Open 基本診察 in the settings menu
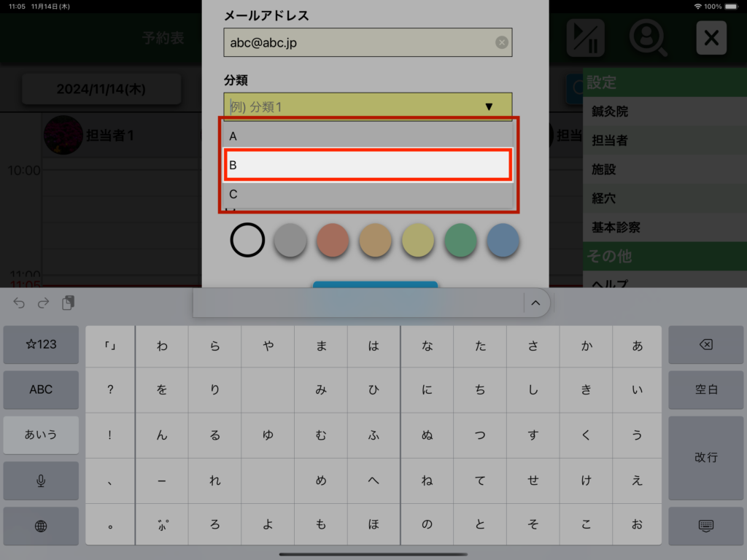The height and width of the screenshot is (560, 747). [616, 227]
